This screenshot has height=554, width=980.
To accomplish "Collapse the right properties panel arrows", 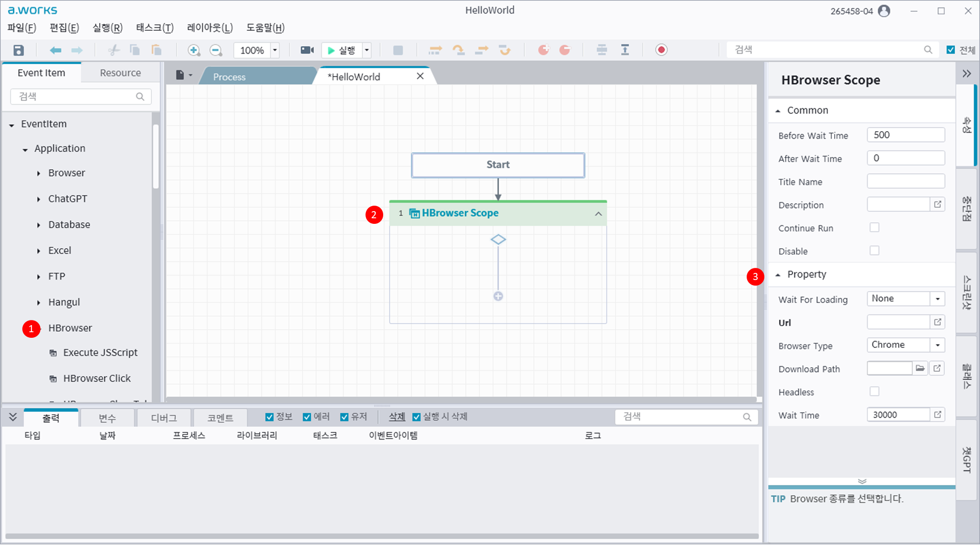I will click(x=967, y=73).
